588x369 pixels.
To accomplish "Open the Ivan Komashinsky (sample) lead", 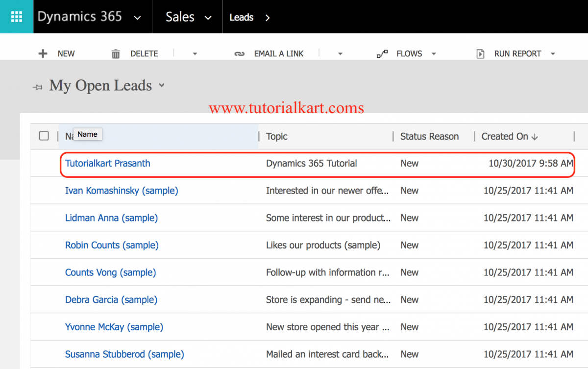I will click(x=122, y=191).
